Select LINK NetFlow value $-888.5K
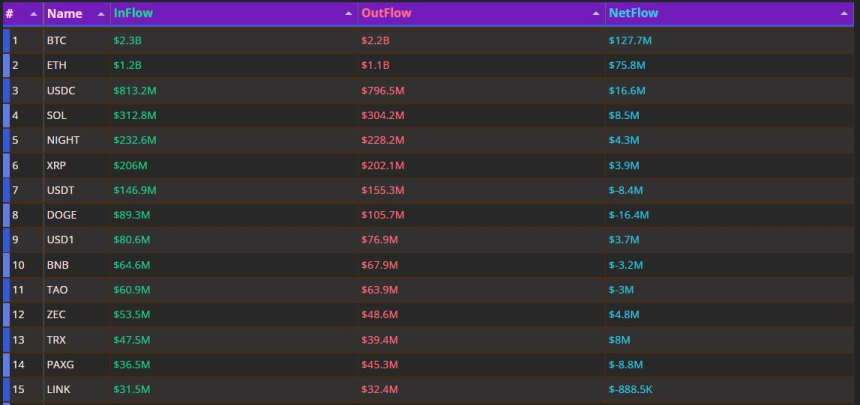Screen dimensions: 860x405 (x=632, y=389)
